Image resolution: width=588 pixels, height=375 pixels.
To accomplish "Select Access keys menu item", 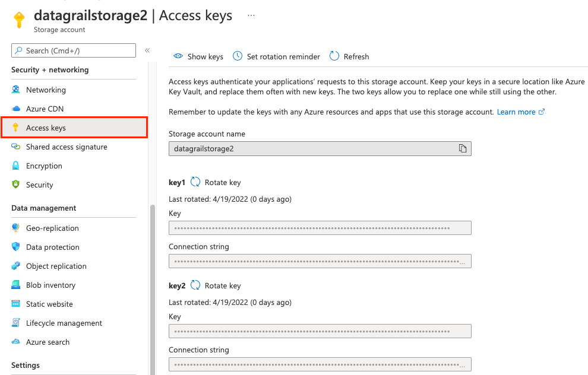I will [74, 128].
